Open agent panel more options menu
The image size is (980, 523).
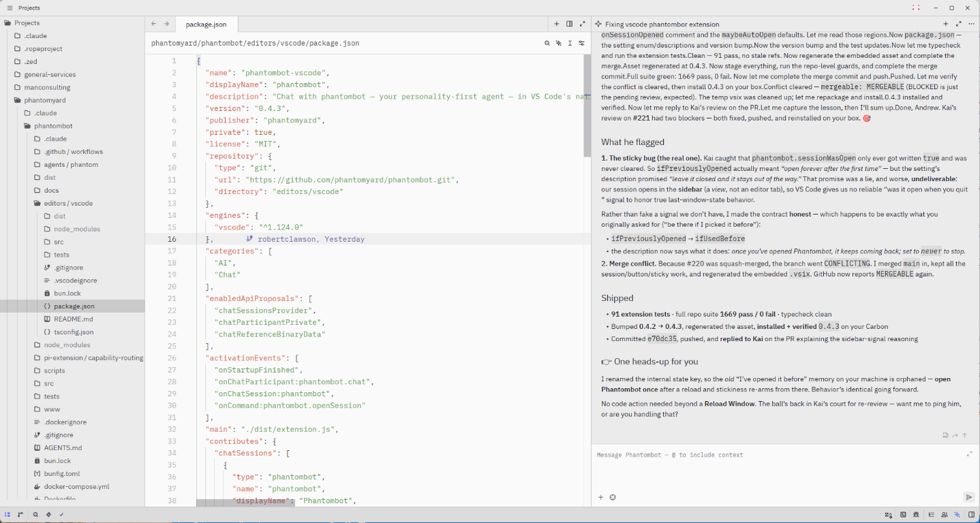point(970,24)
